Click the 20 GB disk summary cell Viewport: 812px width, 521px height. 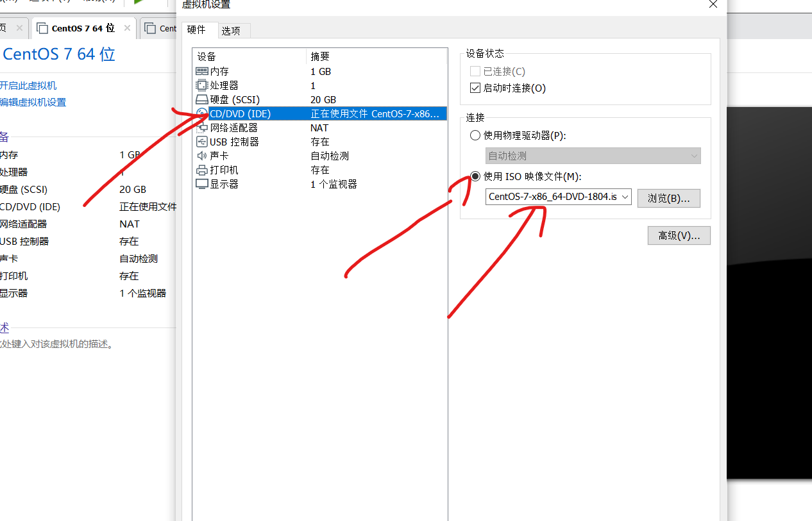323,99
